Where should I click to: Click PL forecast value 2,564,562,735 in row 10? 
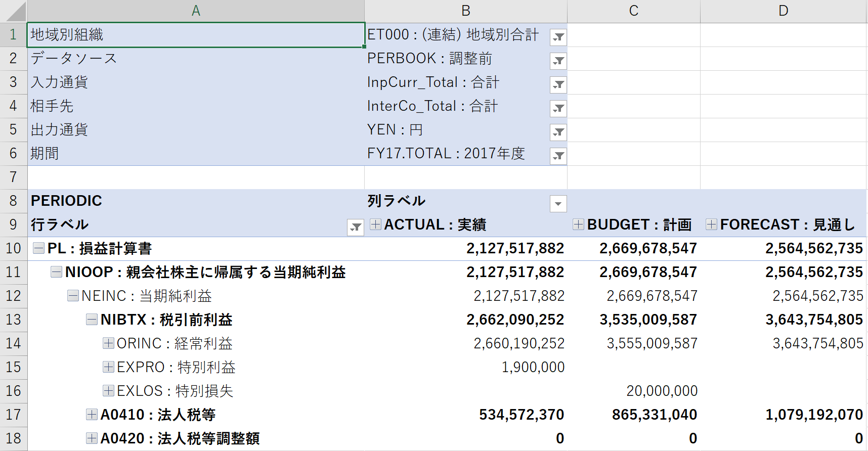(814, 248)
